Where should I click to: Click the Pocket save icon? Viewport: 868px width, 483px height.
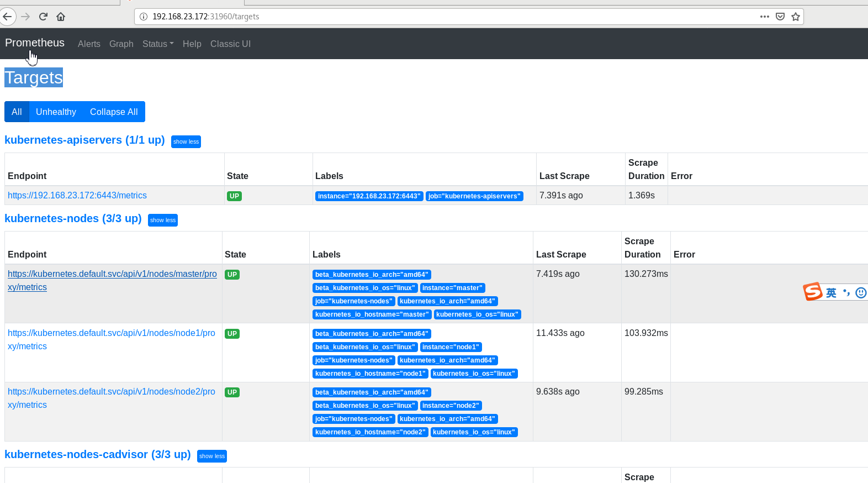coord(780,17)
